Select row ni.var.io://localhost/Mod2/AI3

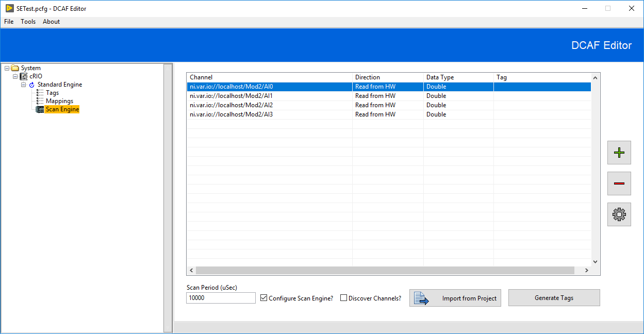click(389, 114)
